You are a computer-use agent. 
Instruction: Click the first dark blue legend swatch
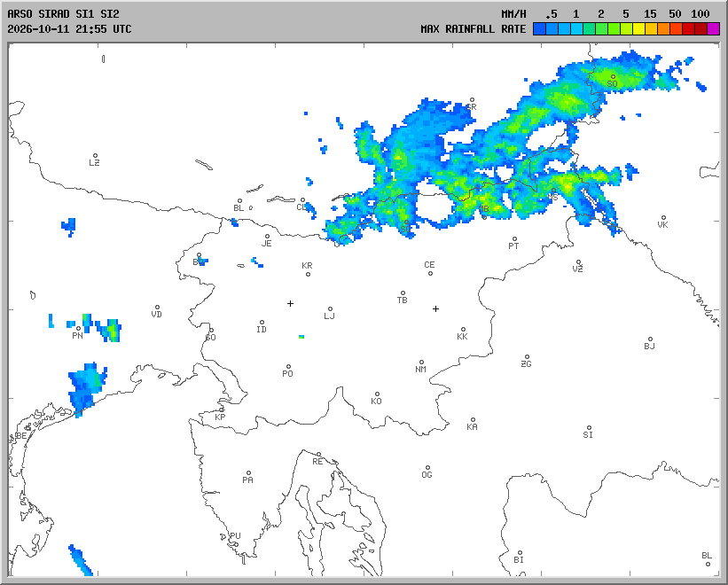coord(539,29)
